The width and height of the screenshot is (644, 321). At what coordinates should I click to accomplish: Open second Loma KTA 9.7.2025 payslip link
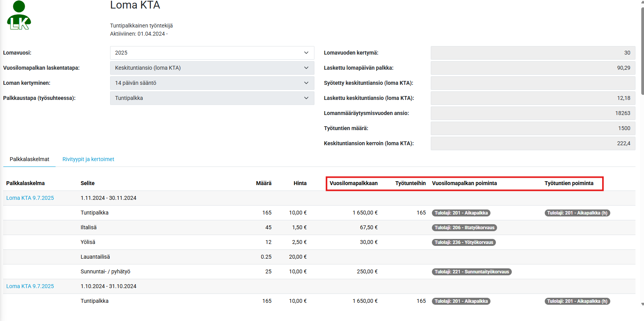click(30, 286)
